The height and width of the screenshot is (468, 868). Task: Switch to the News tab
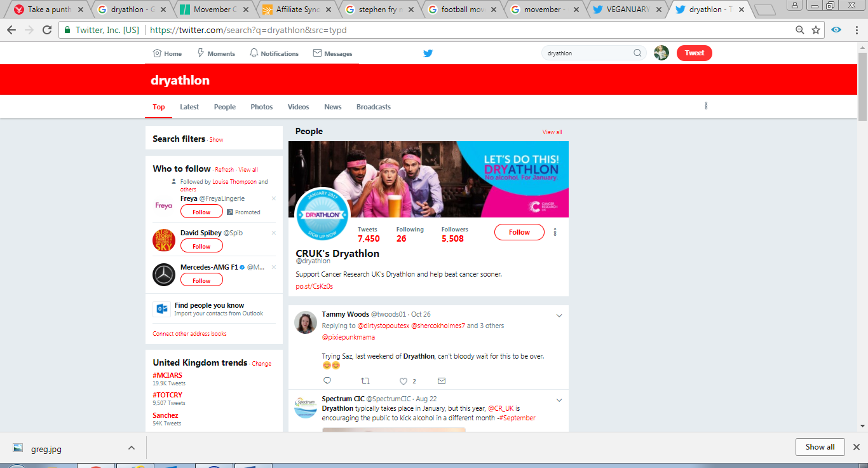coord(333,107)
